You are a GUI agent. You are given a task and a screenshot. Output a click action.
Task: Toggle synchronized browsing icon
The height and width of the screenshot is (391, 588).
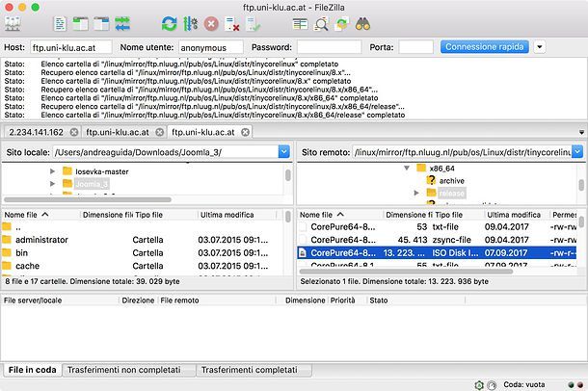341,24
